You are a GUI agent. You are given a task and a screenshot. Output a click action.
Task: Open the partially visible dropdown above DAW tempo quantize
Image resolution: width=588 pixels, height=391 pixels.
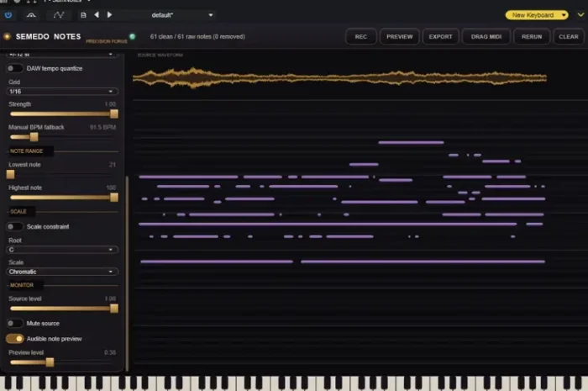click(x=62, y=55)
